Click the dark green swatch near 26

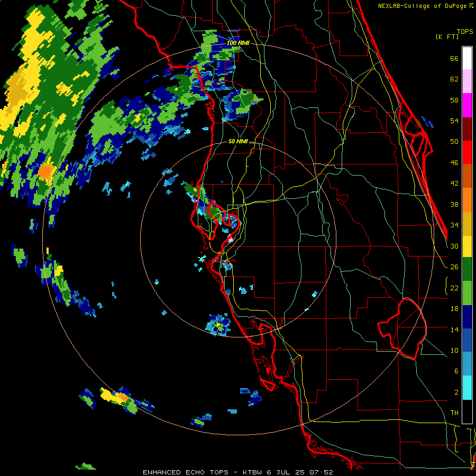(467, 269)
